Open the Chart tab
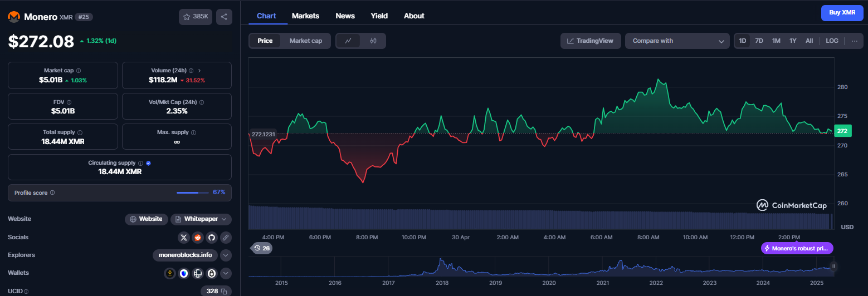The height and width of the screenshot is (296, 868). pos(266,16)
